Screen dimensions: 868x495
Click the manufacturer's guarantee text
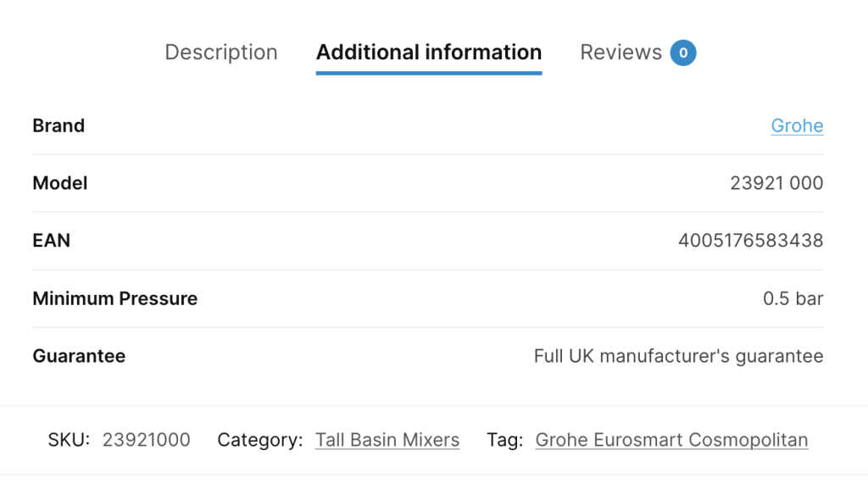678,356
